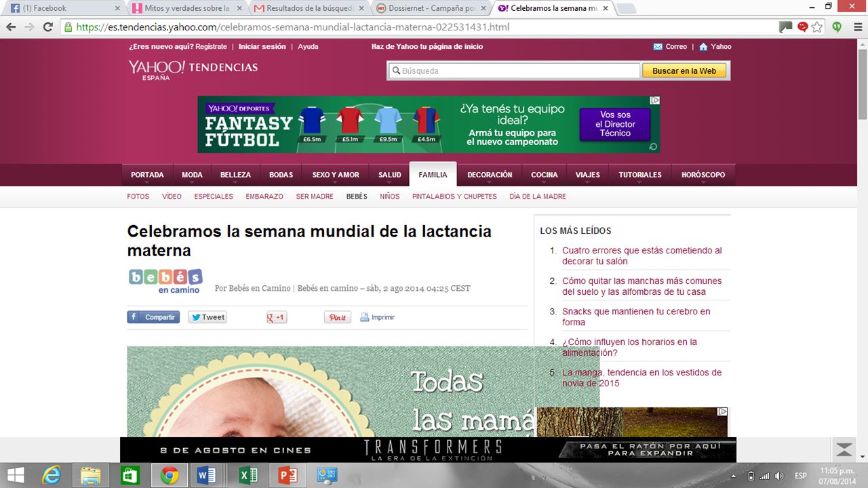Image resolution: width=868 pixels, height=488 pixels.
Task: Select the EMBARAZO sub-navigation link
Action: [264, 197]
